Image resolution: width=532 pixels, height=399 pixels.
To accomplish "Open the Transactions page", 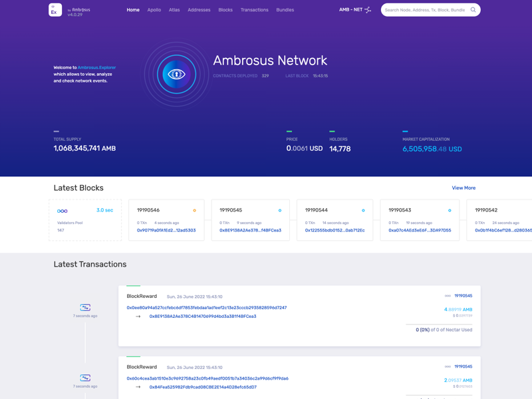I will tap(255, 10).
